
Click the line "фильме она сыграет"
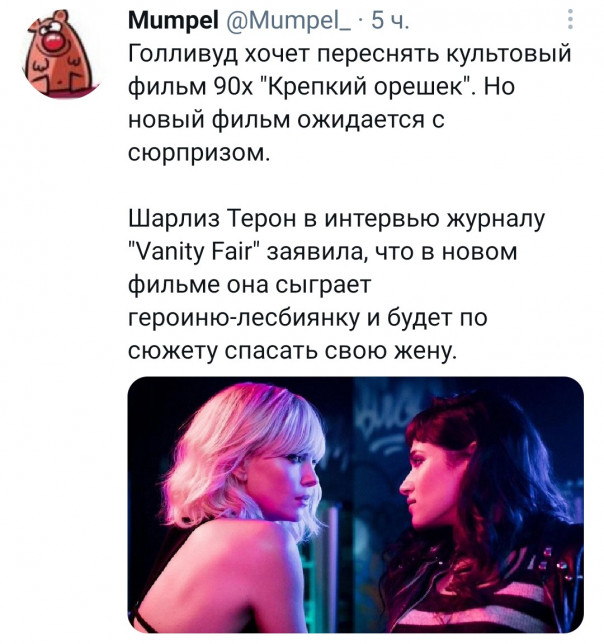click(x=250, y=285)
